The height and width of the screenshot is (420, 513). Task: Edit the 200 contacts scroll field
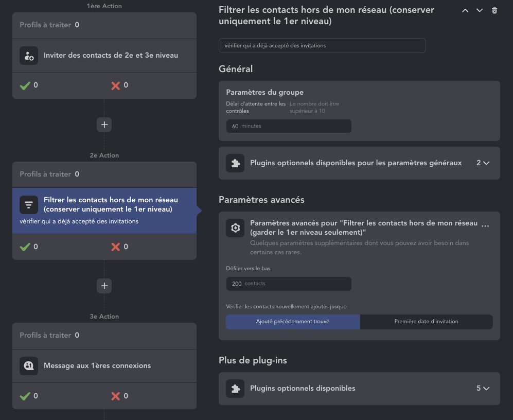288,284
